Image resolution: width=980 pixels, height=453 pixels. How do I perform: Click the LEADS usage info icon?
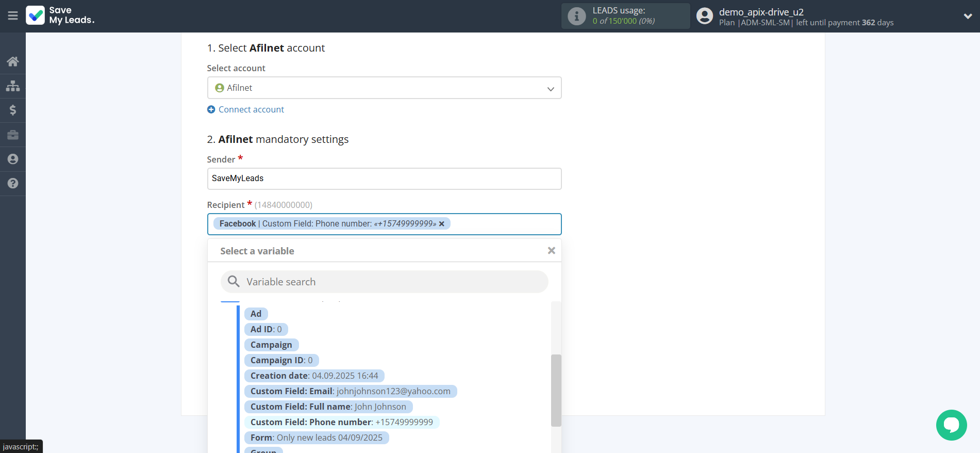click(576, 17)
